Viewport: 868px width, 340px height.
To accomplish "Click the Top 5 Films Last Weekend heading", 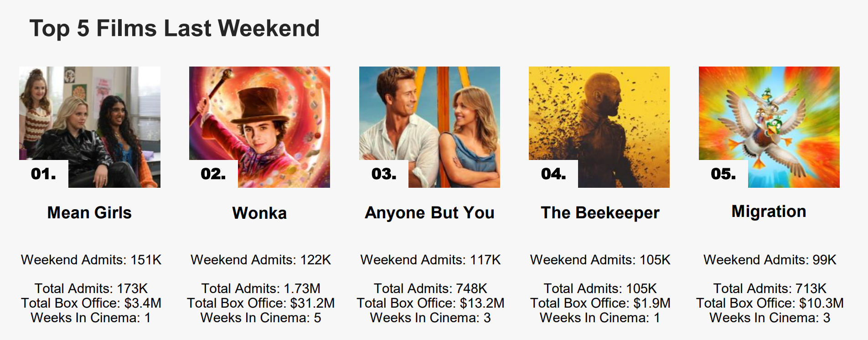I will point(175,28).
